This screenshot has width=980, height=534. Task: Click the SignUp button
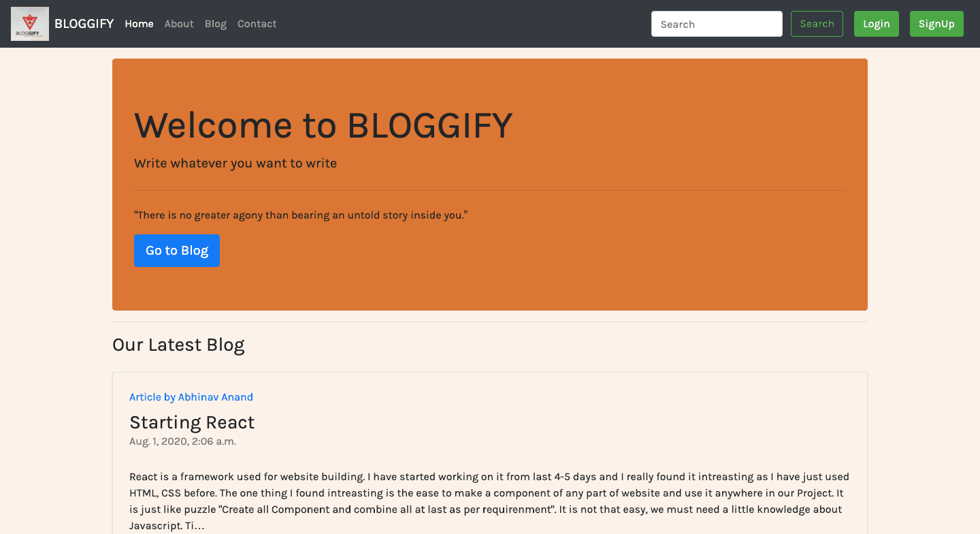tap(936, 23)
